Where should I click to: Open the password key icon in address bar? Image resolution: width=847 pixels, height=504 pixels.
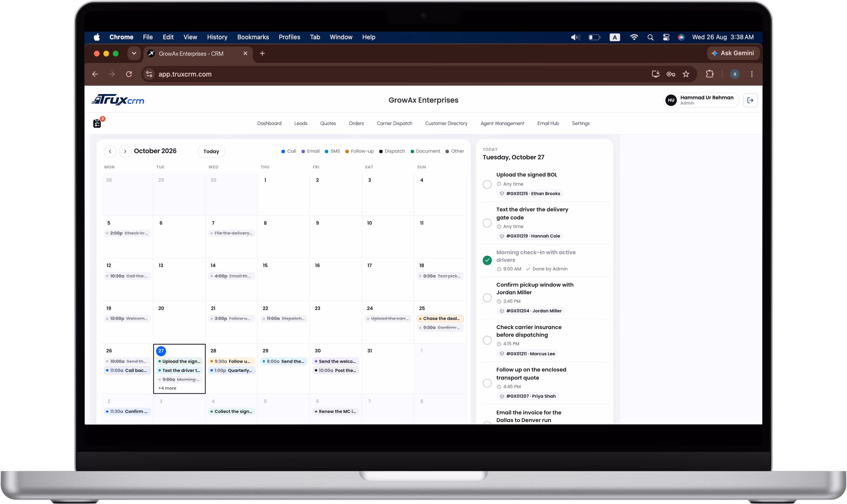pyautogui.click(x=671, y=74)
